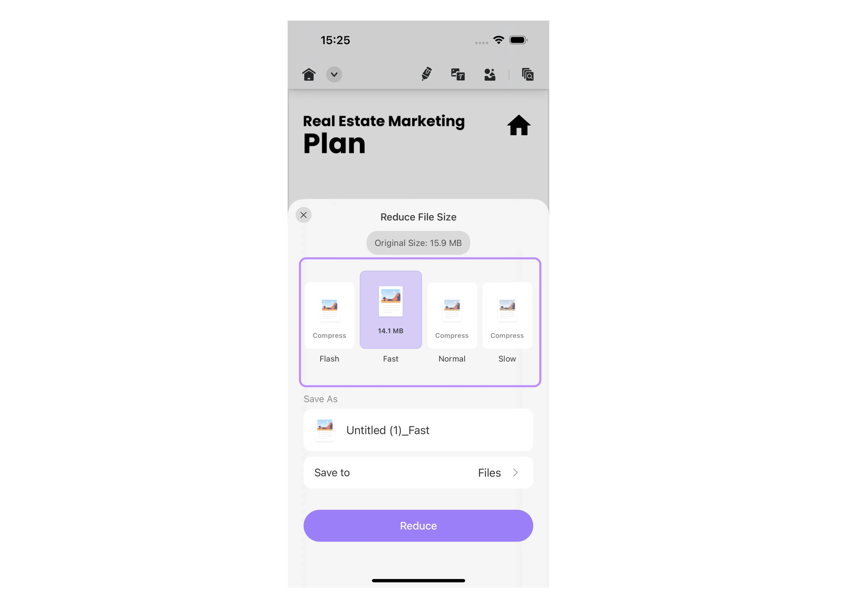868x606 pixels.
Task: Expand the dropdown below home icon
Action: point(334,74)
